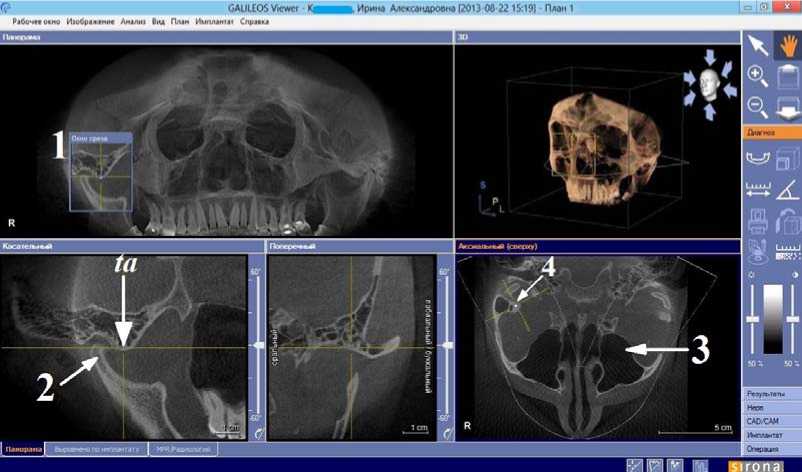
Task: Click the cross-sectional view angle slider
Action: click(x=447, y=346)
